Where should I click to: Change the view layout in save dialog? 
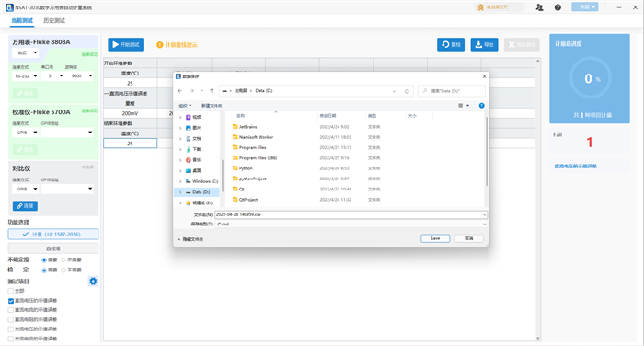[x=464, y=106]
